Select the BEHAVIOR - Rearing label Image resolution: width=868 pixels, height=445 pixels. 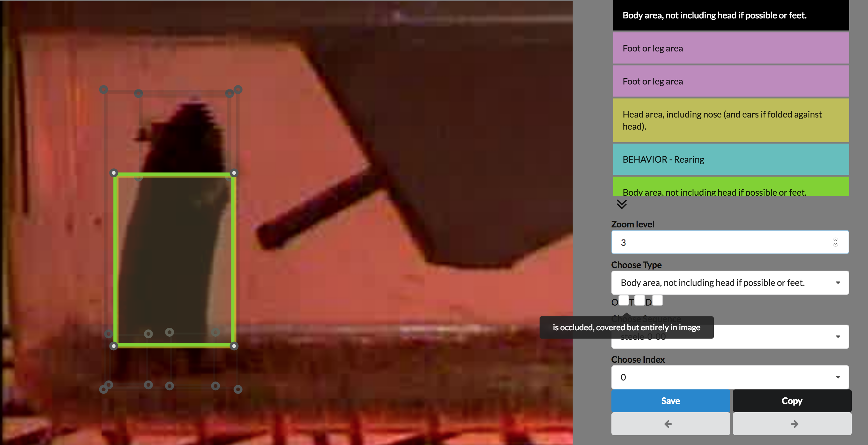point(731,159)
